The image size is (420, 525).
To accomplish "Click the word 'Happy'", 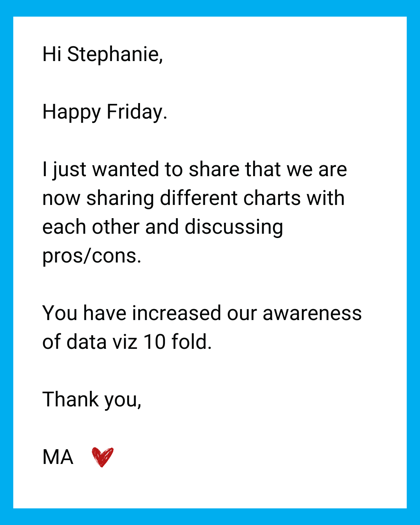I will (x=72, y=112).
